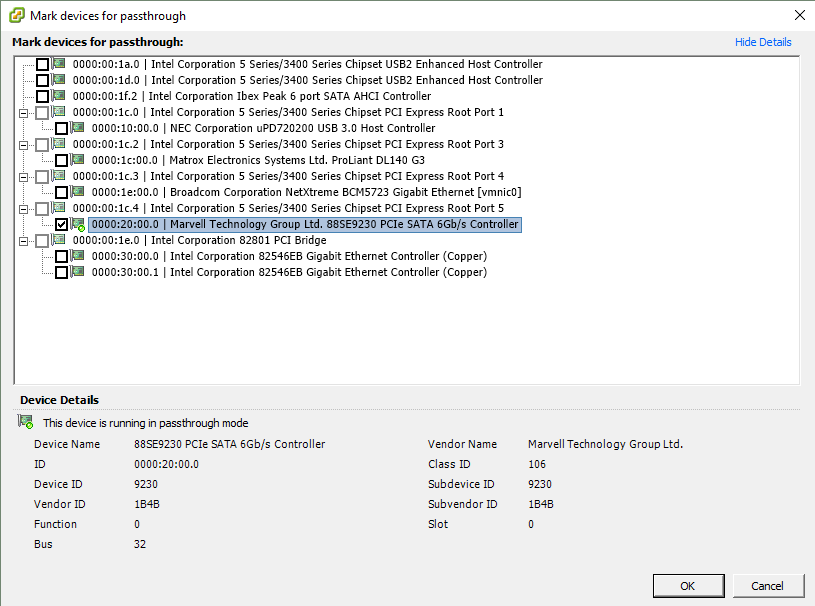The height and width of the screenshot is (606, 815).
Task: Click the Device Name value 88SE9230 PCIe SATA
Action: pyautogui.click(x=230, y=444)
